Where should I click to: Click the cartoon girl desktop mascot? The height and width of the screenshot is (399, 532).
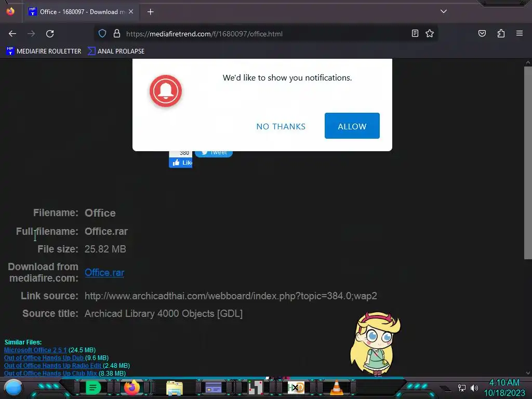point(375,344)
